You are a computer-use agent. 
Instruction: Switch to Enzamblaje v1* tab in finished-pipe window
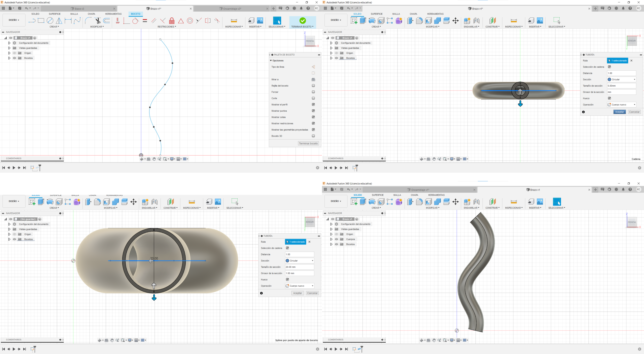(x=420, y=190)
